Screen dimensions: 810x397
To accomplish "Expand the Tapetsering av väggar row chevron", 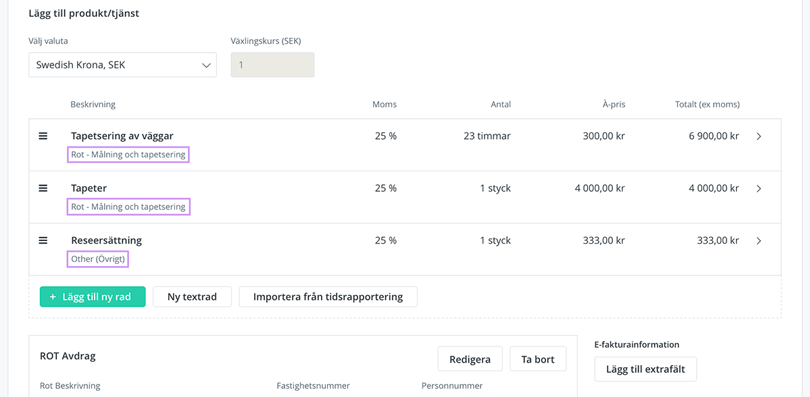I will coord(759,136).
